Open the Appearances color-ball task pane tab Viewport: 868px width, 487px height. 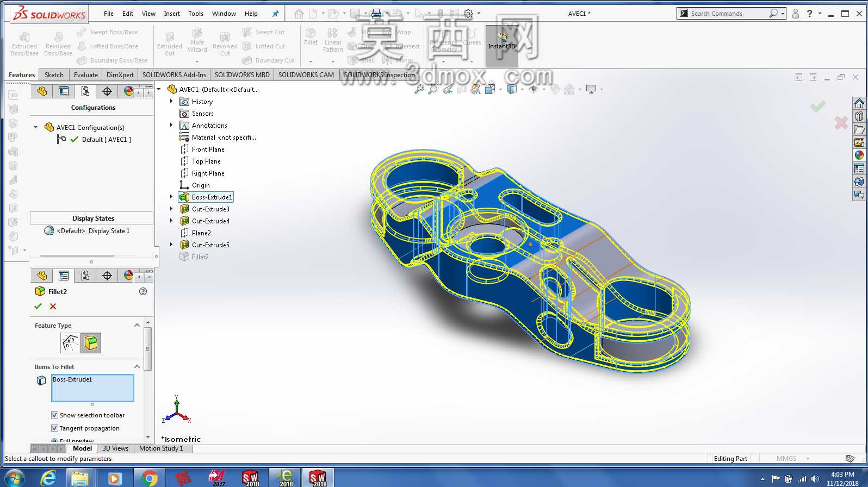click(x=859, y=155)
